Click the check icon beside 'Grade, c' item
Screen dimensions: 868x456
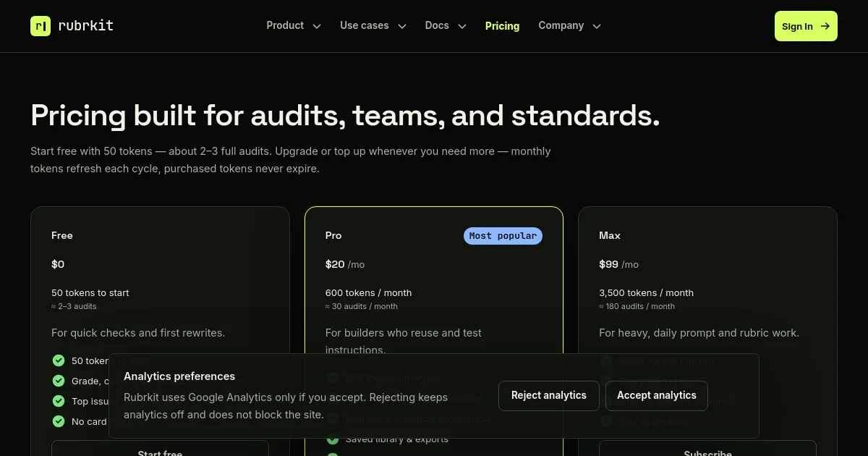[59, 381]
